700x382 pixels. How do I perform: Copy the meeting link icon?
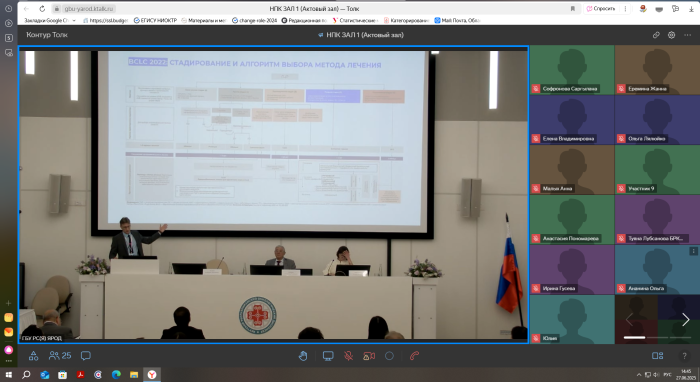click(656, 35)
